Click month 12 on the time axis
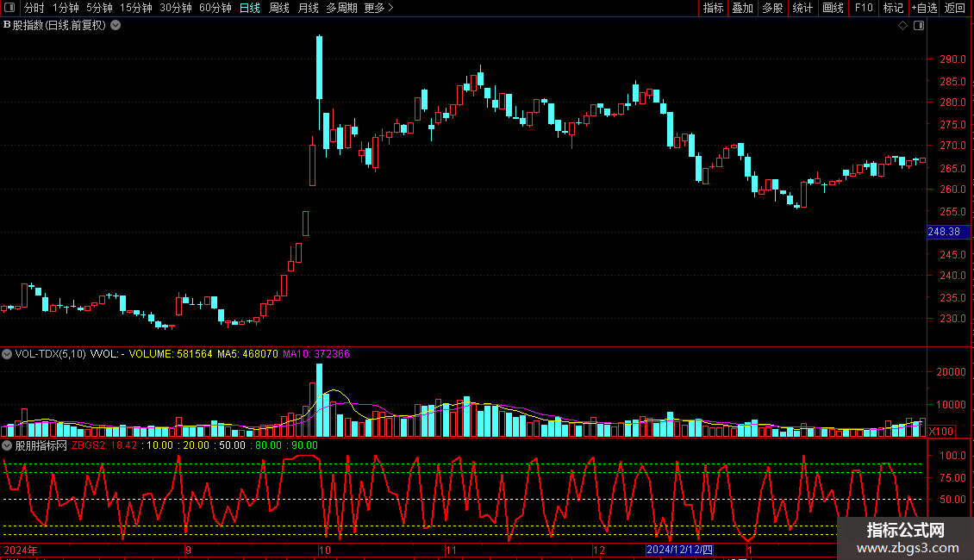 pyautogui.click(x=599, y=550)
